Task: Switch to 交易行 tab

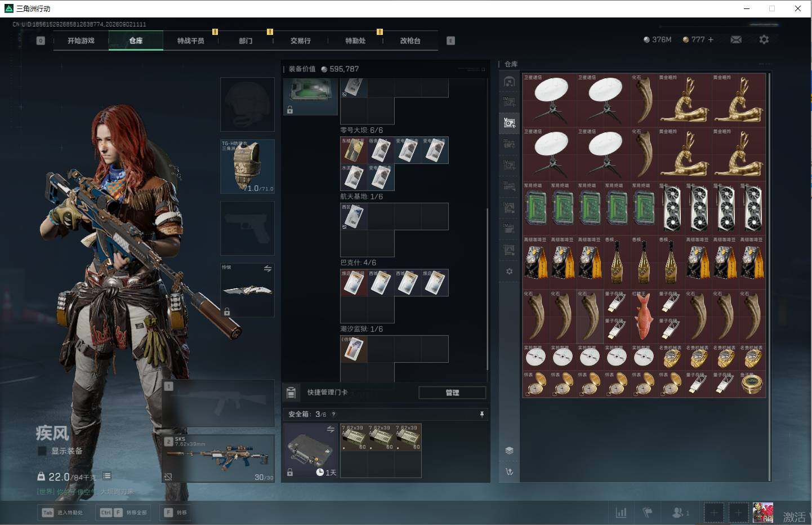Action: coord(301,41)
